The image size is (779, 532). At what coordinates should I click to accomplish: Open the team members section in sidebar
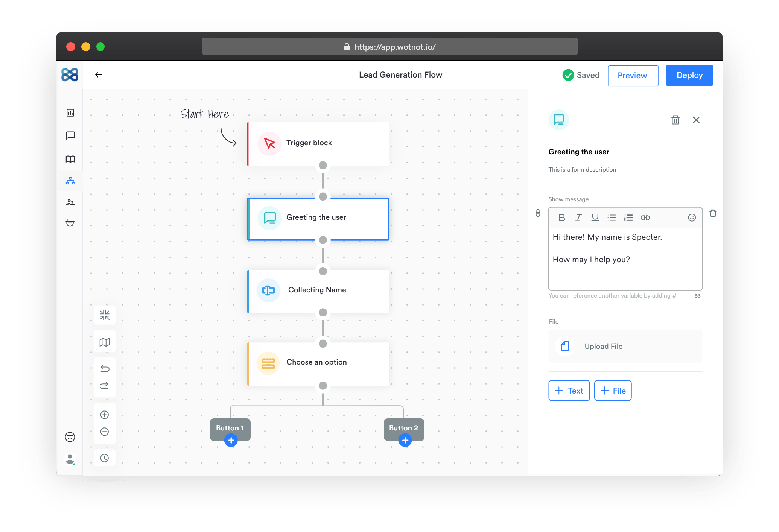click(x=70, y=202)
